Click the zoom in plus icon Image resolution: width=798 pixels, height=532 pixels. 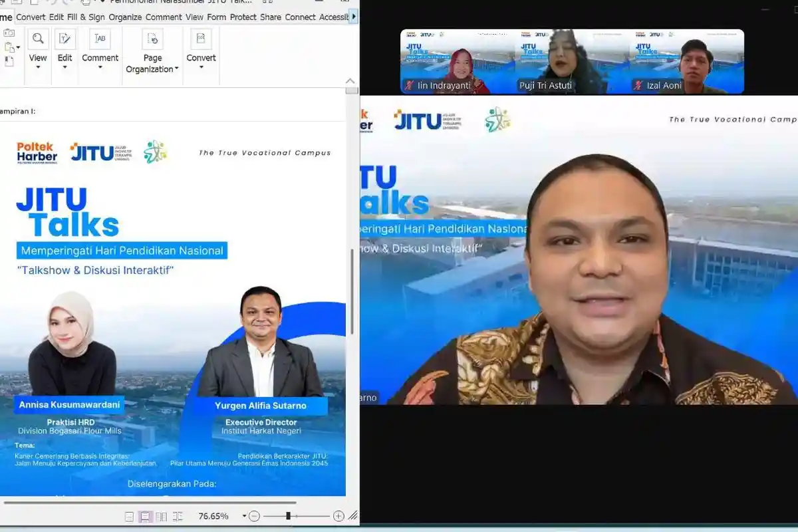[338, 516]
